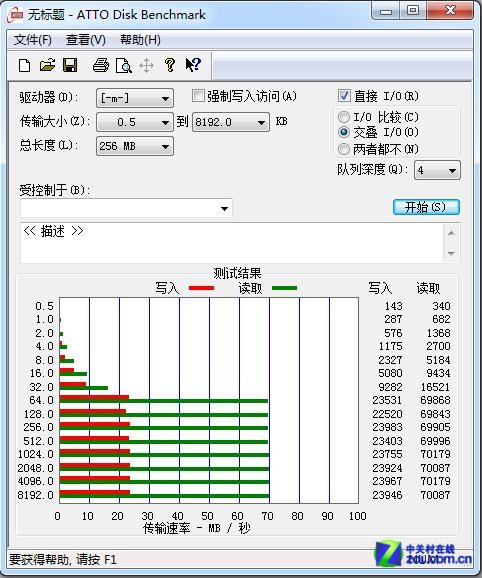
Task: Click the read value 69996
Action: (435, 441)
